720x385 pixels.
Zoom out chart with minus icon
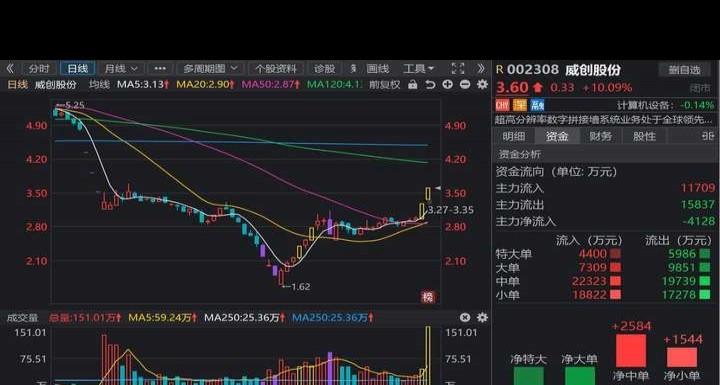click(465, 85)
